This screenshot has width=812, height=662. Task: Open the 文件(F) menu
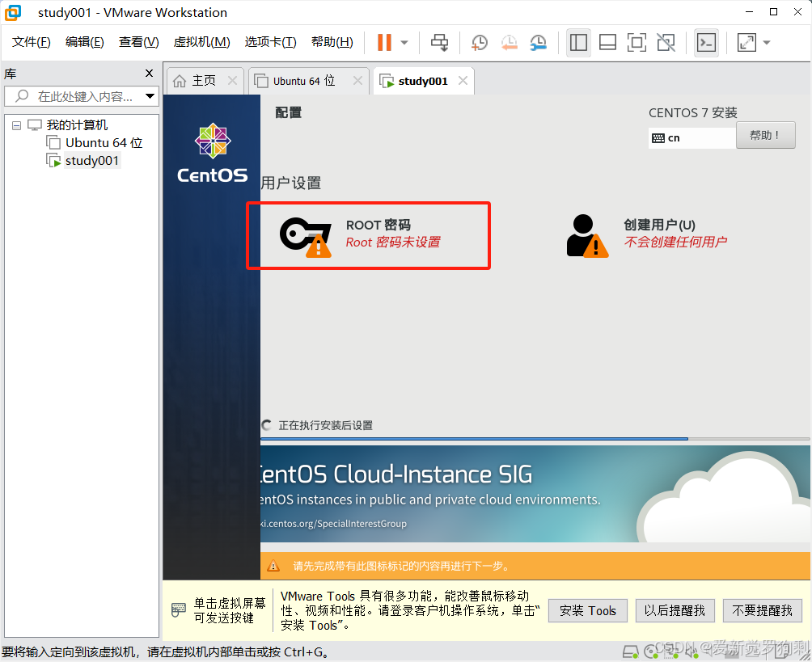[31, 42]
